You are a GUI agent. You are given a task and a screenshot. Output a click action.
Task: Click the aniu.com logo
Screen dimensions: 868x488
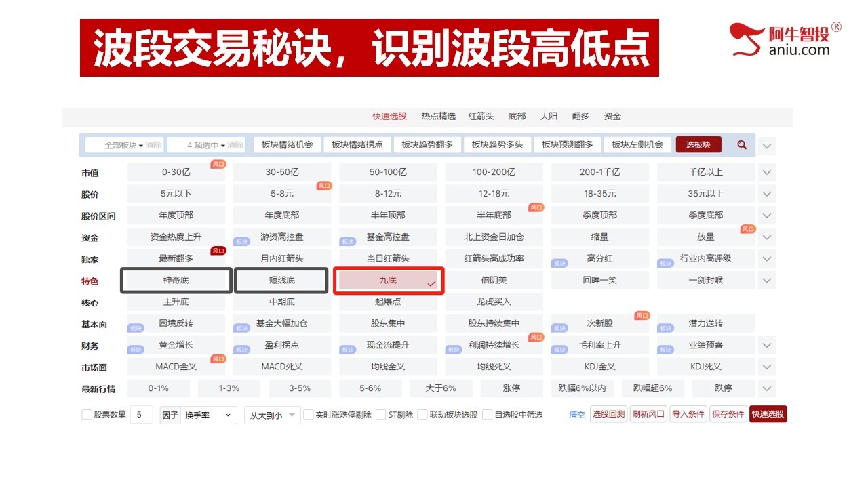coord(786,39)
